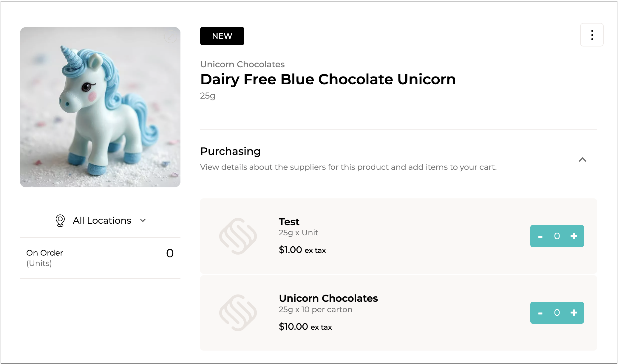Screen dimensions: 618x364
Task: Collapse the Purchasing section chevron
Action: [583, 160]
